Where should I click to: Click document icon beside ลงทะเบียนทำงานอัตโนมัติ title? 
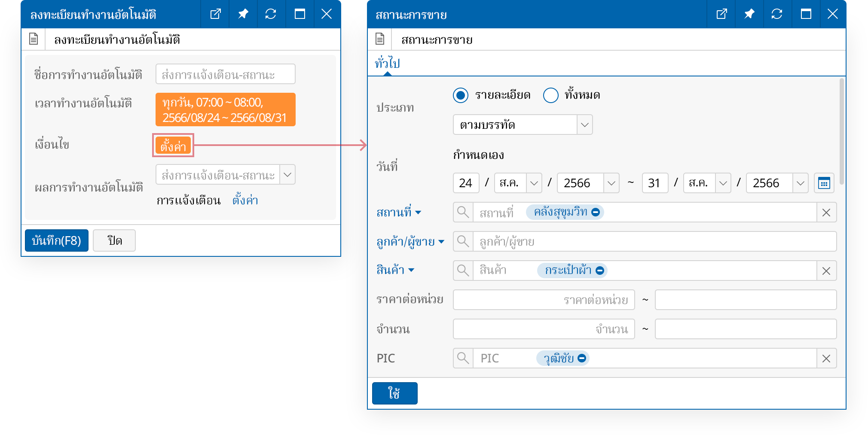pyautogui.click(x=34, y=39)
